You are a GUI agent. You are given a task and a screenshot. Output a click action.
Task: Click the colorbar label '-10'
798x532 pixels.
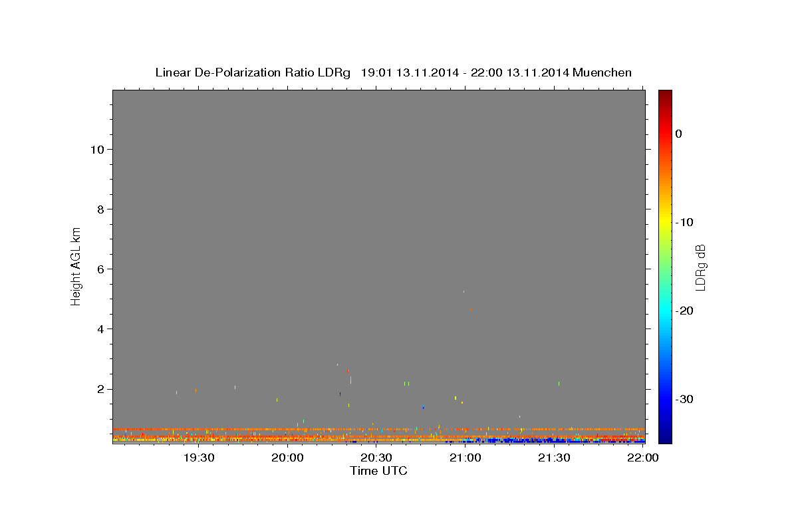point(685,222)
